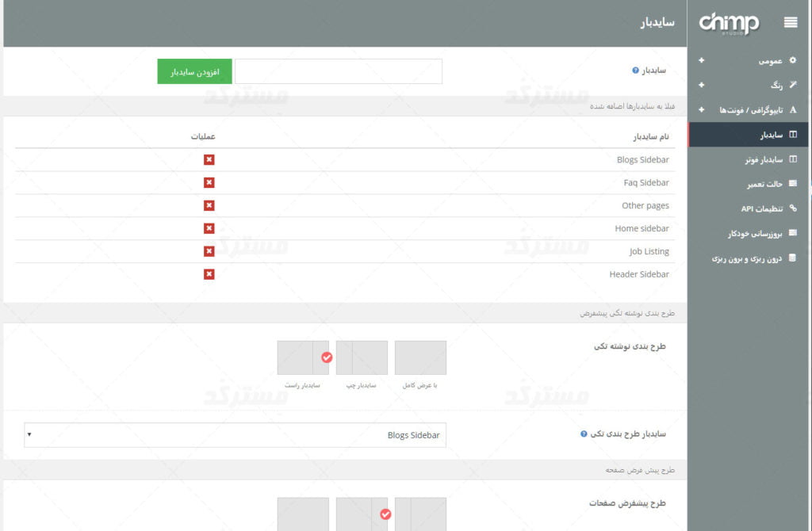Viewport: 812px width, 531px height.
Task: Click the تنظیمات API link icon
Action: point(792,208)
